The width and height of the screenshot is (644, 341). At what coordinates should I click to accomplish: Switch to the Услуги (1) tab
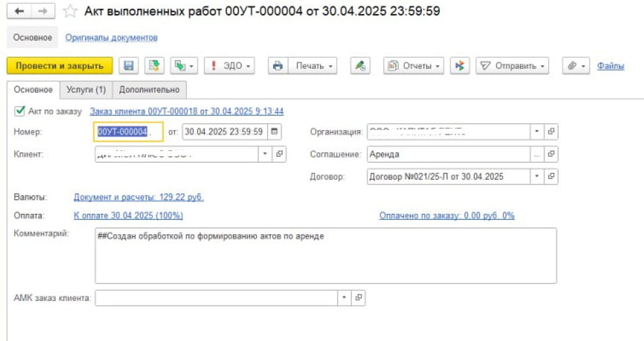[x=86, y=90]
